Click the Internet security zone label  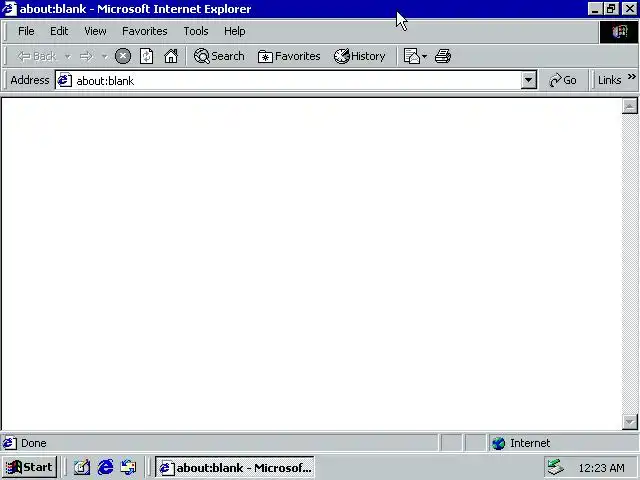[x=530, y=443]
